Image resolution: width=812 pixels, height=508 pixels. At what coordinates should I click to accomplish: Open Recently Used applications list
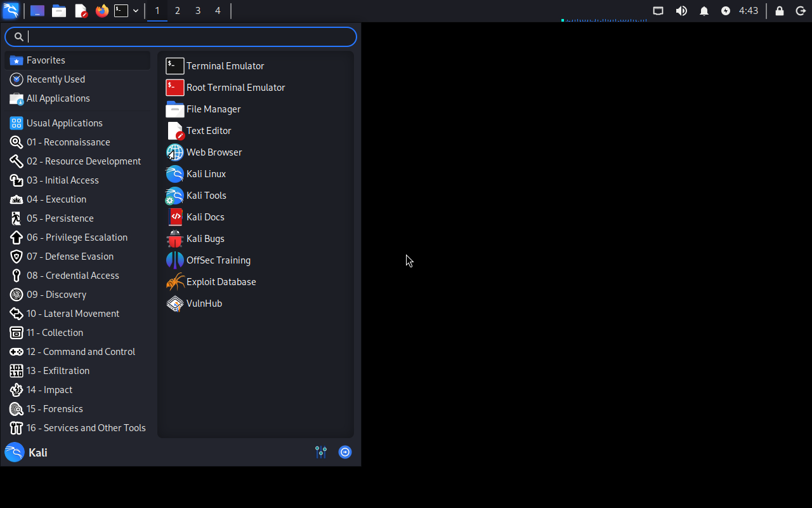(55, 79)
